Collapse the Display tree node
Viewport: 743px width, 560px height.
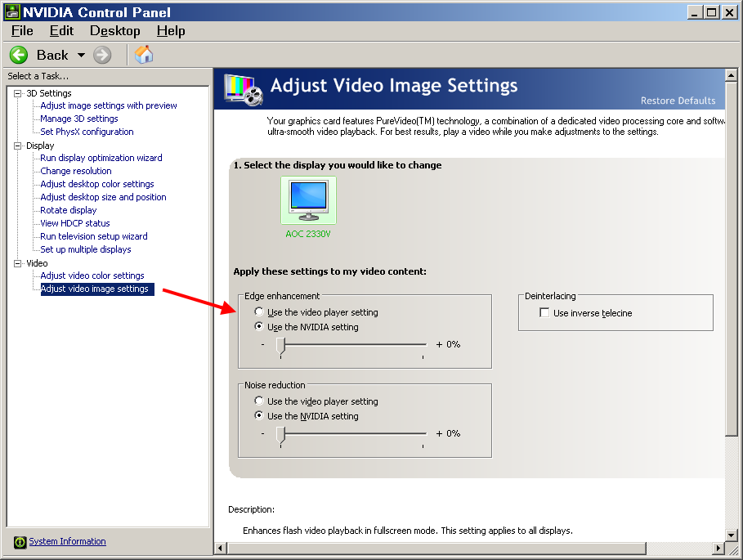[x=17, y=146]
